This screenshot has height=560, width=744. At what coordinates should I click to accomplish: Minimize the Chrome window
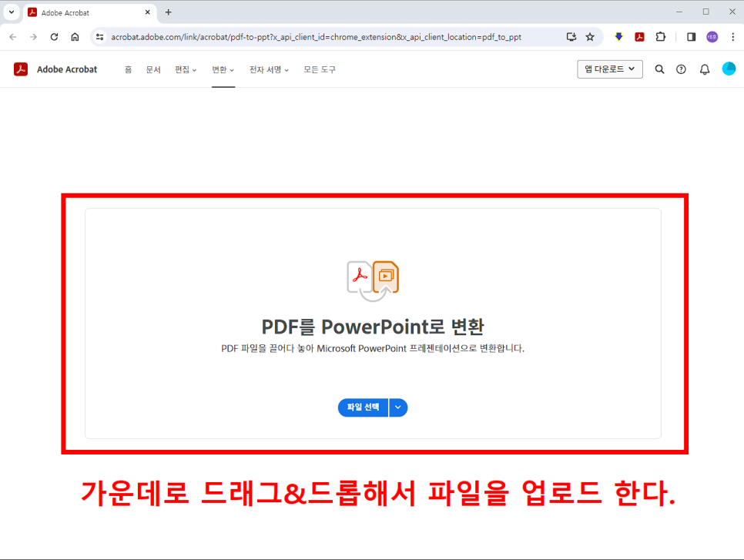679,12
